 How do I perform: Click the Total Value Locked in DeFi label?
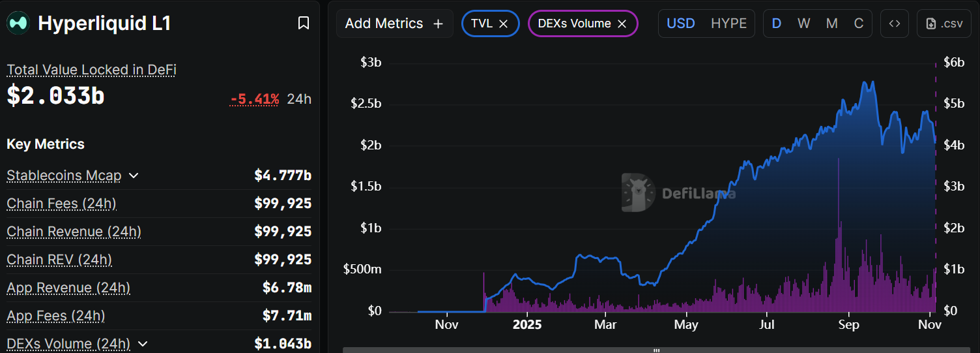(91, 70)
